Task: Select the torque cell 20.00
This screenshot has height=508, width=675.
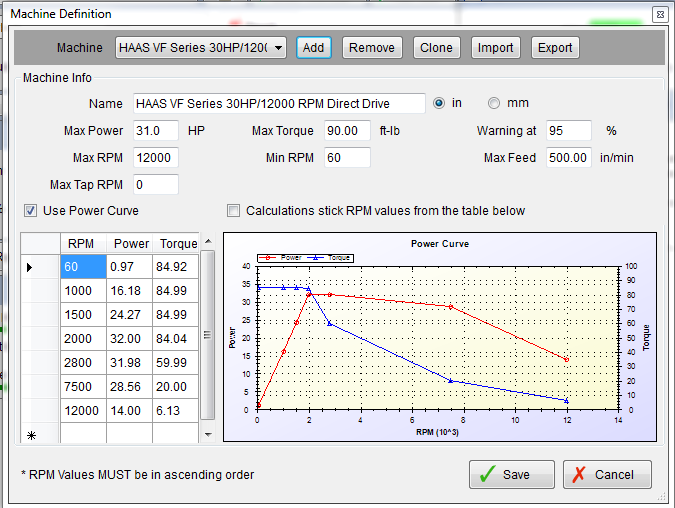Action: [175, 387]
